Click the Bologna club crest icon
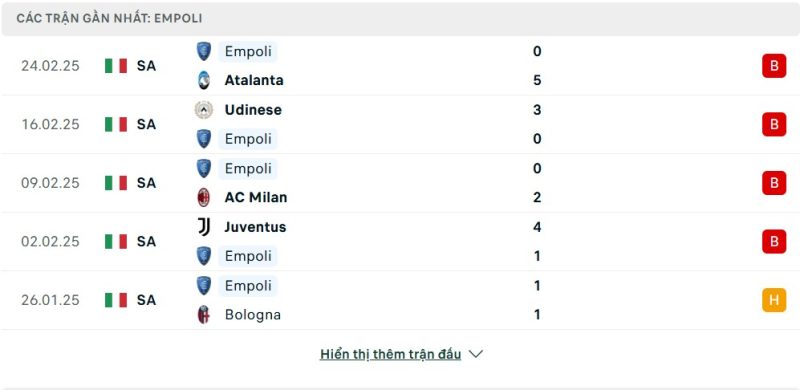 (x=204, y=314)
